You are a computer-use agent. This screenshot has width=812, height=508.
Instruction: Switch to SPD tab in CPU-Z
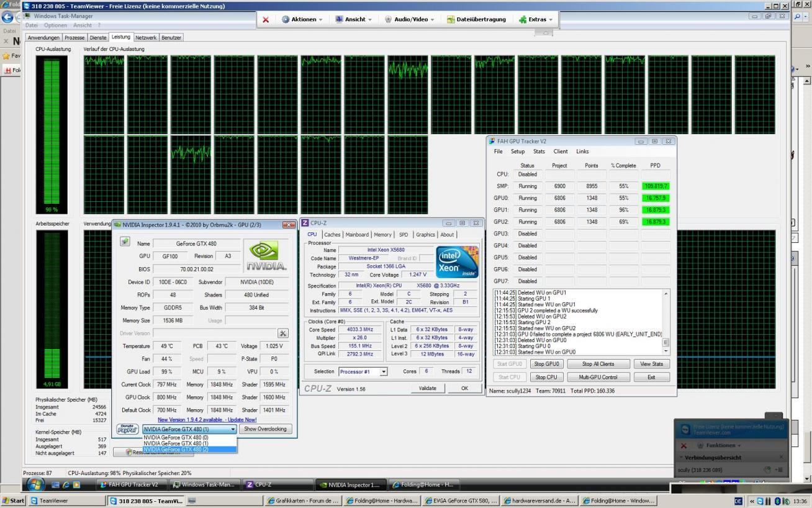[404, 235]
